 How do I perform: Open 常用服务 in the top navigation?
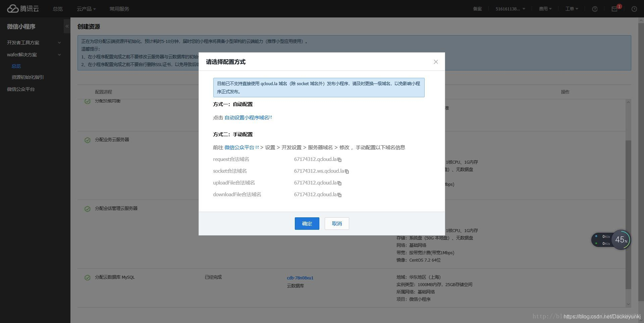(x=119, y=9)
